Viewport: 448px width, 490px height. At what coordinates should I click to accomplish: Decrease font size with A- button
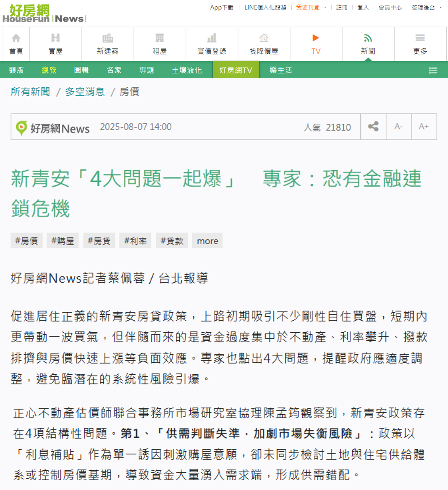[x=398, y=127]
